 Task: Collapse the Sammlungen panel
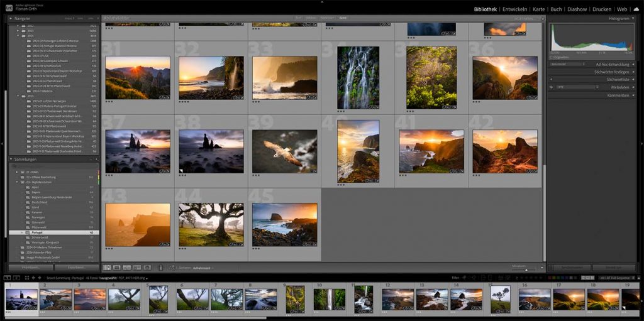11,160
